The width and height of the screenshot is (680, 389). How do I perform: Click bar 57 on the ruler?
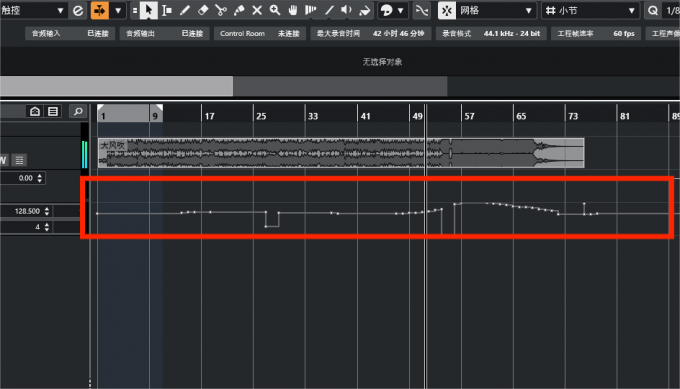tap(469, 116)
